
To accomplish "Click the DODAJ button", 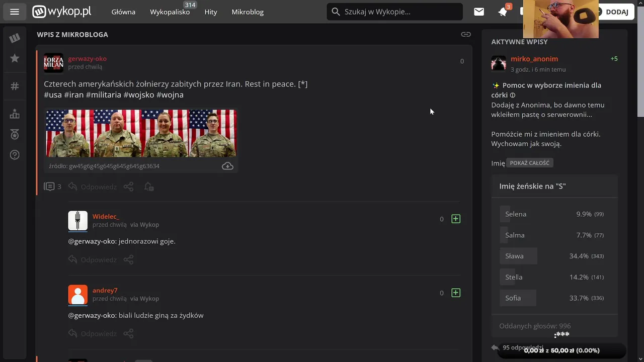I will [617, 12].
